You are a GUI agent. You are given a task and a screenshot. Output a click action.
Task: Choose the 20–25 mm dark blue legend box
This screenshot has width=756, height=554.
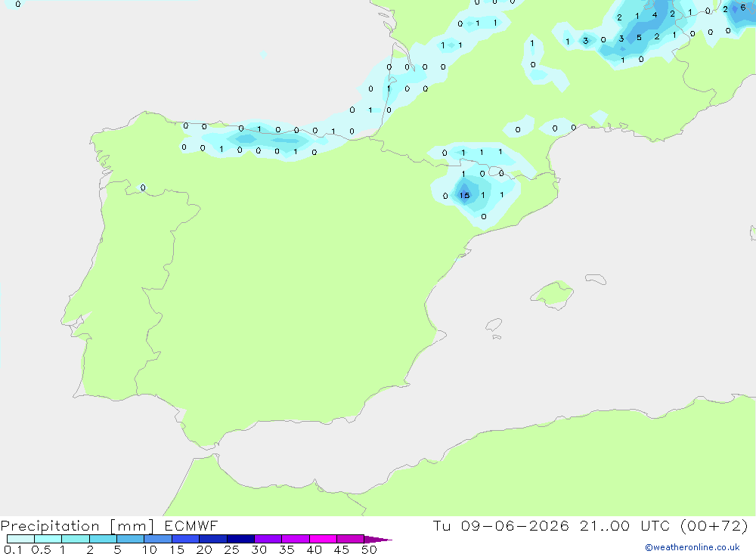212,539
